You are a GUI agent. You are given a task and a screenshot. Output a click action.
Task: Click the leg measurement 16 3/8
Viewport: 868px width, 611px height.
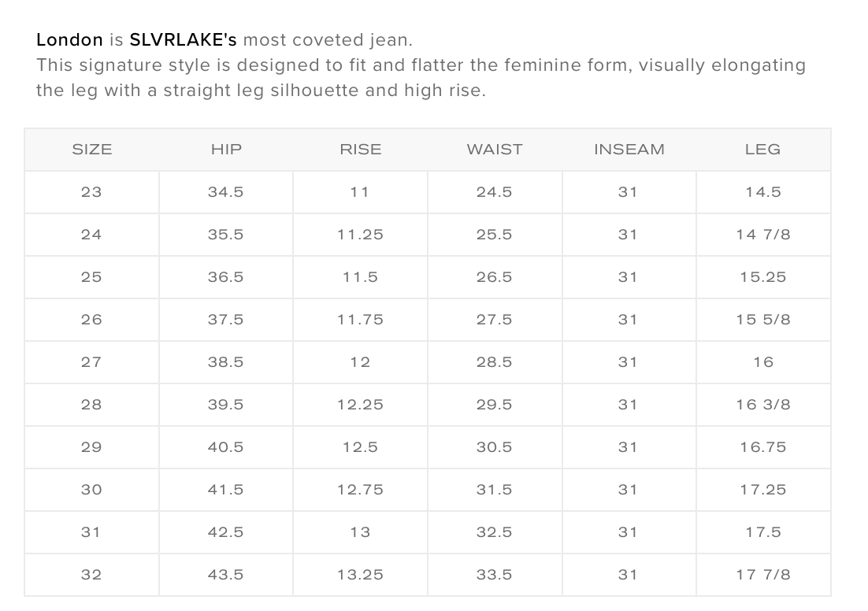762,405
